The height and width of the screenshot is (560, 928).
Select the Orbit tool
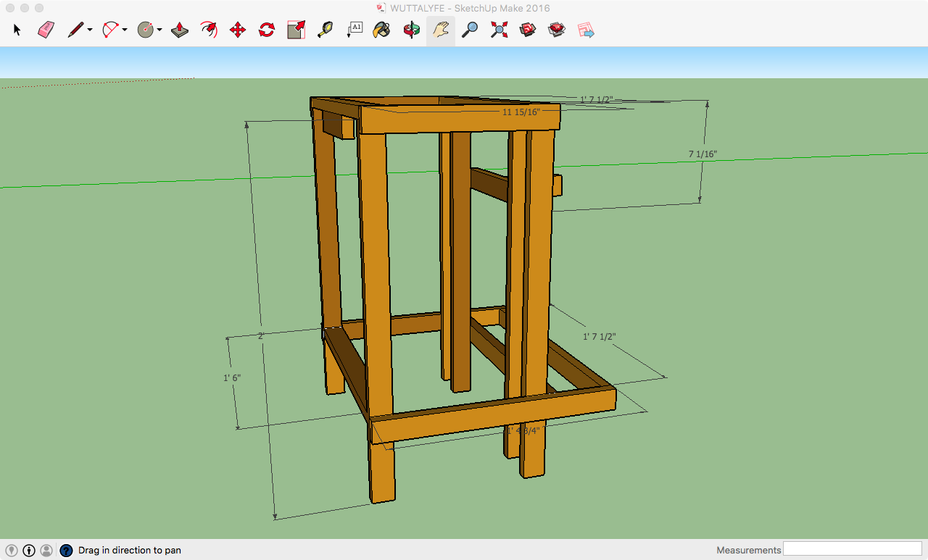[412, 30]
